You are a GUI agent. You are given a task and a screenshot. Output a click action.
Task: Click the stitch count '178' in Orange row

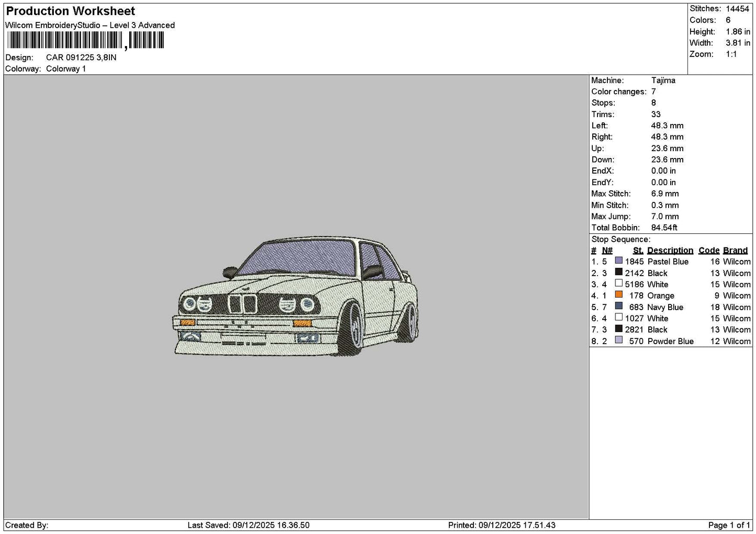(636, 296)
